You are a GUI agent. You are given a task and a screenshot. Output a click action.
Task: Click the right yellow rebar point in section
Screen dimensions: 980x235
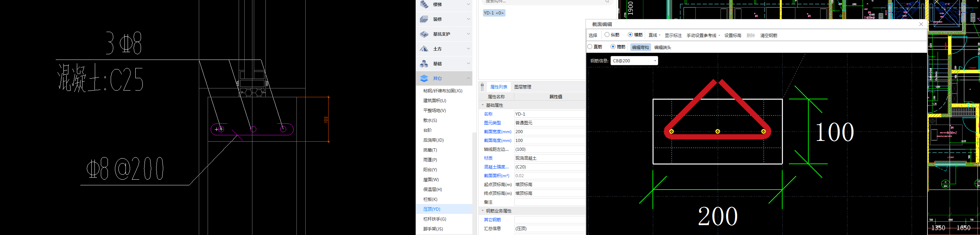click(764, 131)
